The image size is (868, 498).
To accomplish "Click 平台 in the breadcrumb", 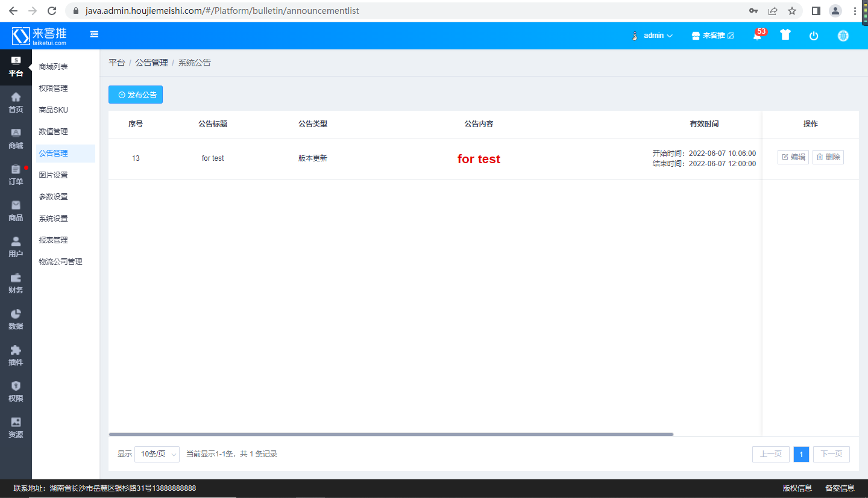I will click(116, 63).
